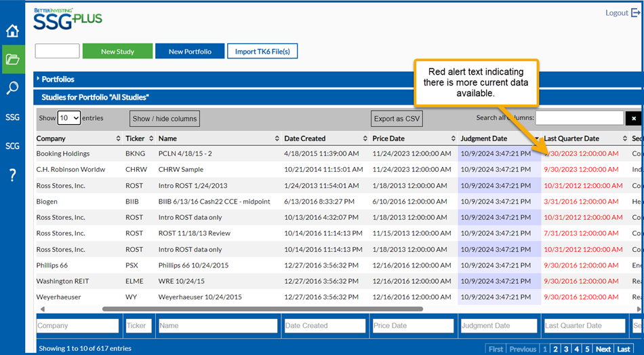Viewport: 644px width, 355px height.
Task: Click the CHRW Sample study name
Action: click(x=181, y=170)
